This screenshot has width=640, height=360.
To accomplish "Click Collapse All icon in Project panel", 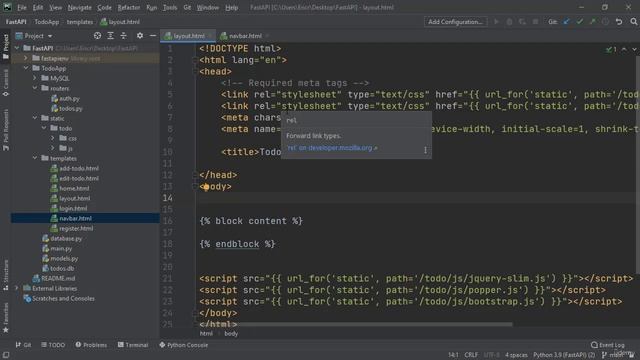I will [123, 36].
